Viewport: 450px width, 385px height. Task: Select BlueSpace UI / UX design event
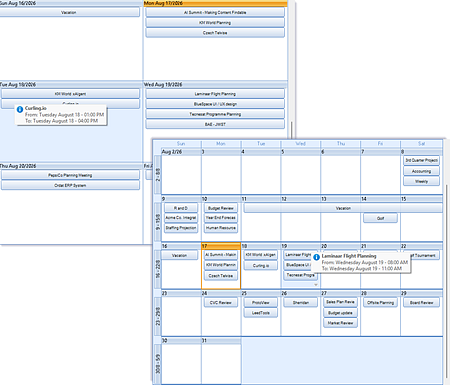pyautogui.click(x=215, y=104)
